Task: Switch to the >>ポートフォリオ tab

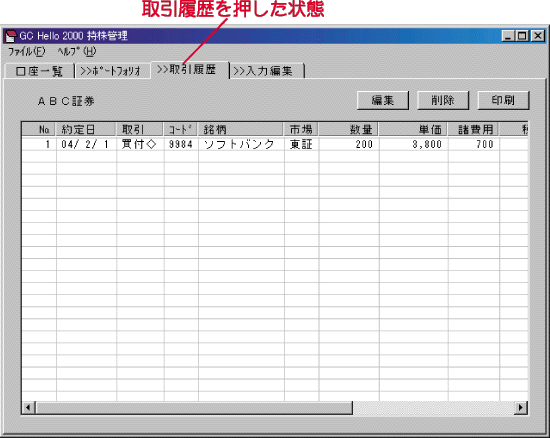Action: [x=110, y=71]
